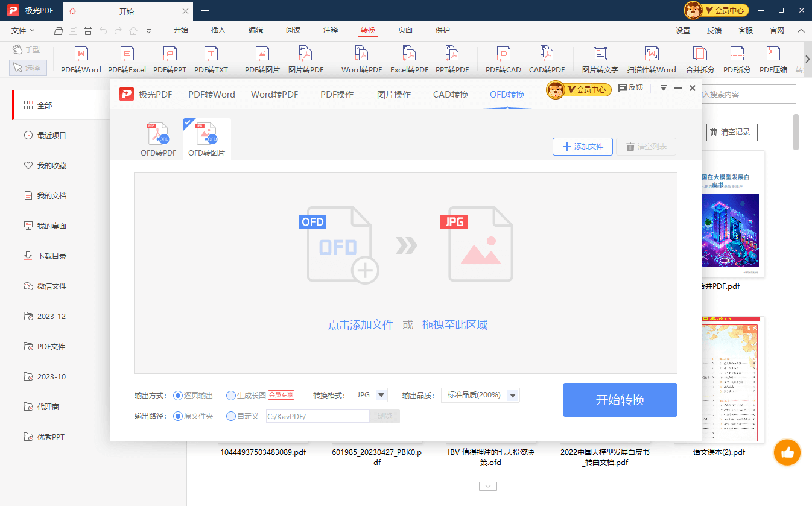Enable the 逐页输出 output mode

(x=177, y=395)
